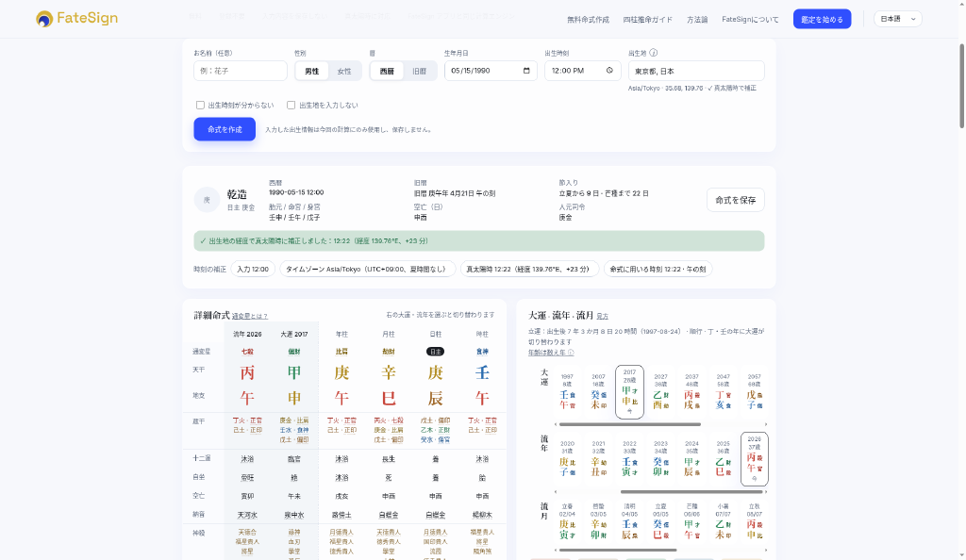Image resolution: width=966 pixels, height=560 pixels.
Task: Select the 2017 大運 card
Action: [x=629, y=392]
